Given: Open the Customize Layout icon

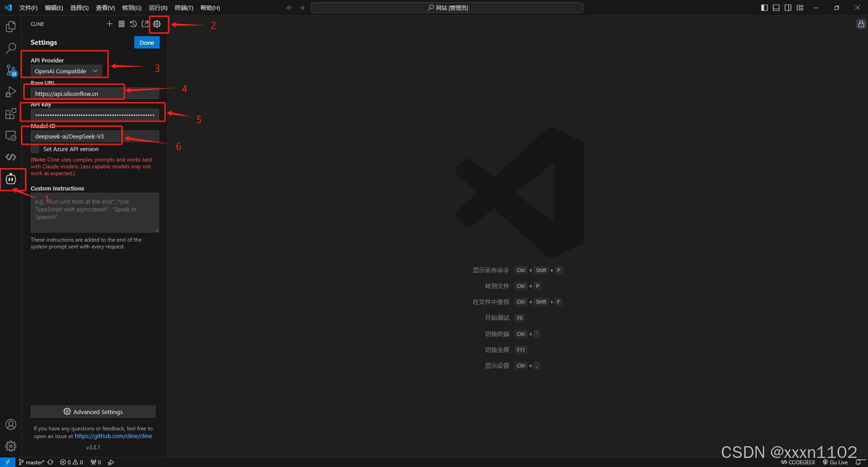Looking at the screenshot, I should [x=800, y=8].
